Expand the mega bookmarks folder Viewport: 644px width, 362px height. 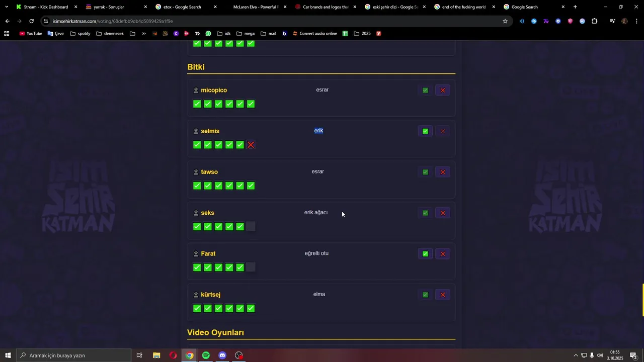[x=245, y=34]
